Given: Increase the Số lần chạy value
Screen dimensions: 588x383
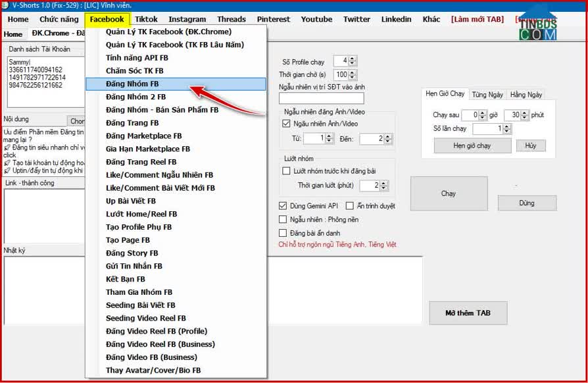Looking at the screenshot, I should [507, 127].
